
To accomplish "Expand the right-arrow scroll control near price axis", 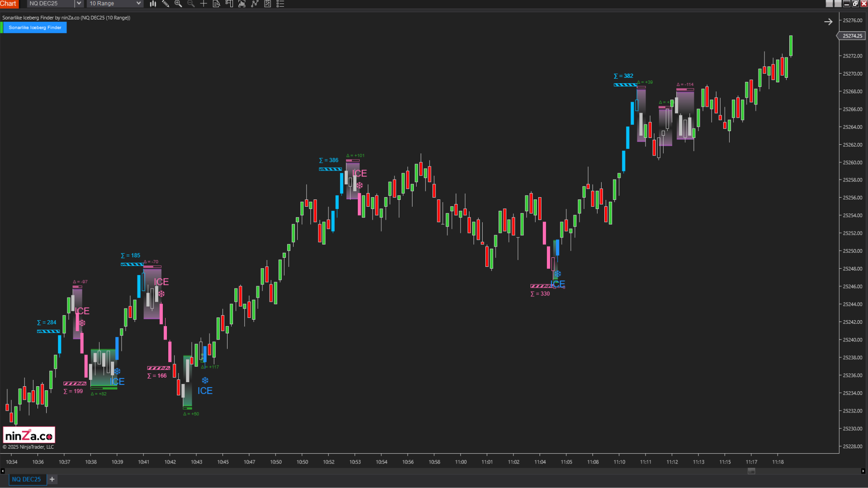I will click(828, 21).
